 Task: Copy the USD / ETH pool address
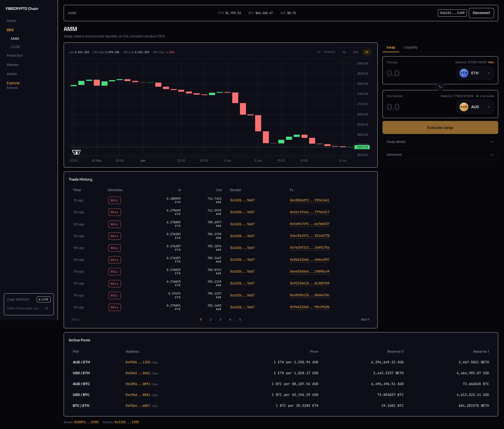(x=155, y=373)
